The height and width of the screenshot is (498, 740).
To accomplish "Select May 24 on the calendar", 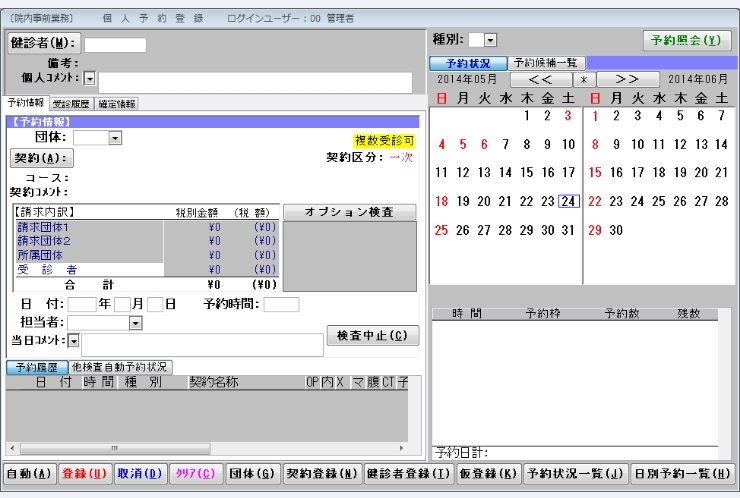I will pyautogui.click(x=568, y=201).
